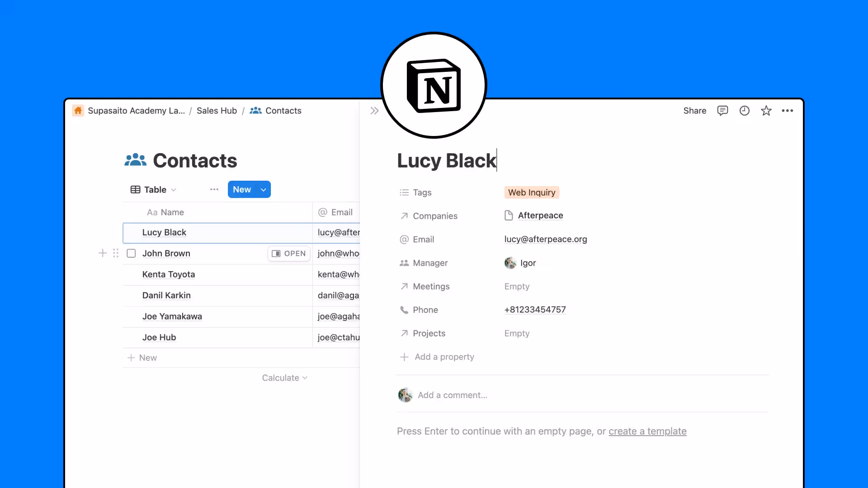Expand the Table view dropdown

(x=153, y=189)
